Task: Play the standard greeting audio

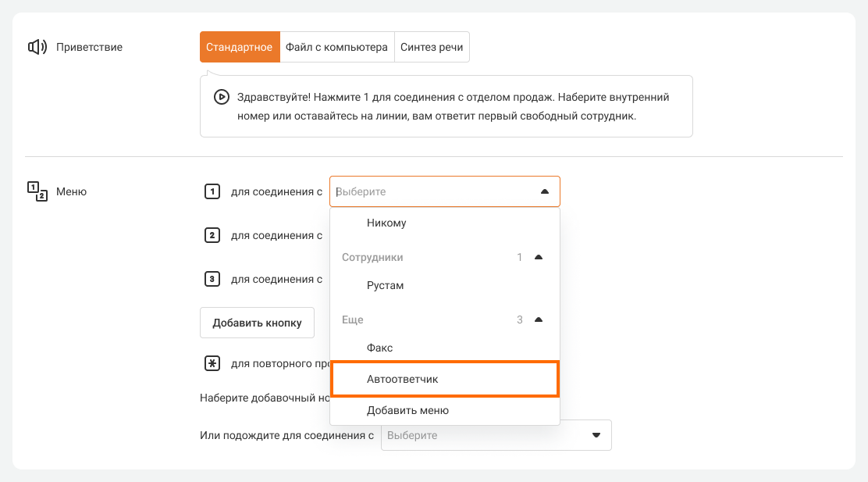Action: tap(221, 98)
